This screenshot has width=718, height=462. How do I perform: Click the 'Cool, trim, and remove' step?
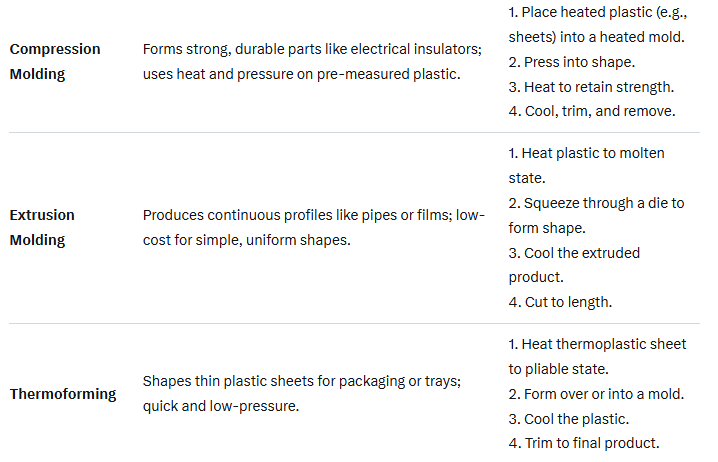tap(591, 111)
